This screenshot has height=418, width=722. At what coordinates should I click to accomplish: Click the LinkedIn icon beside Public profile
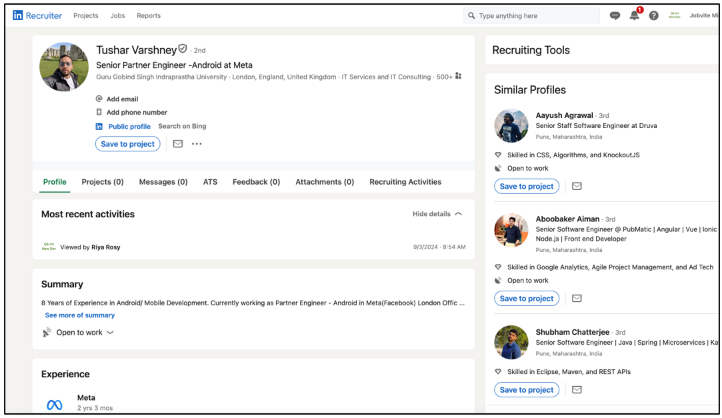click(x=99, y=126)
